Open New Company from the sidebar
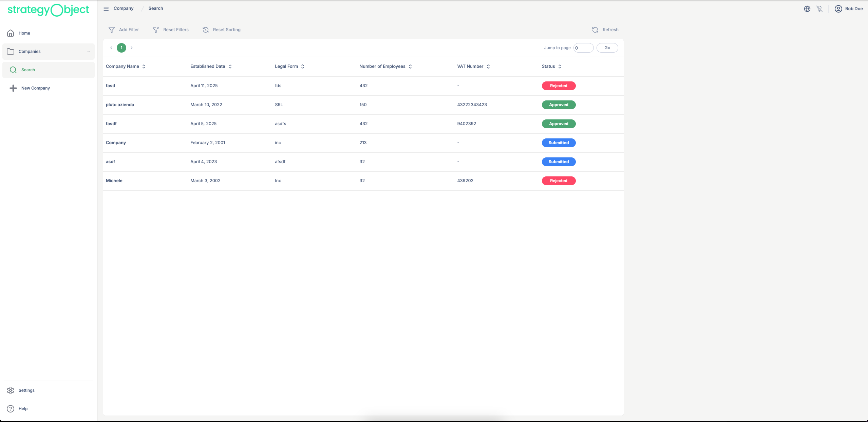868x422 pixels. [35, 88]
